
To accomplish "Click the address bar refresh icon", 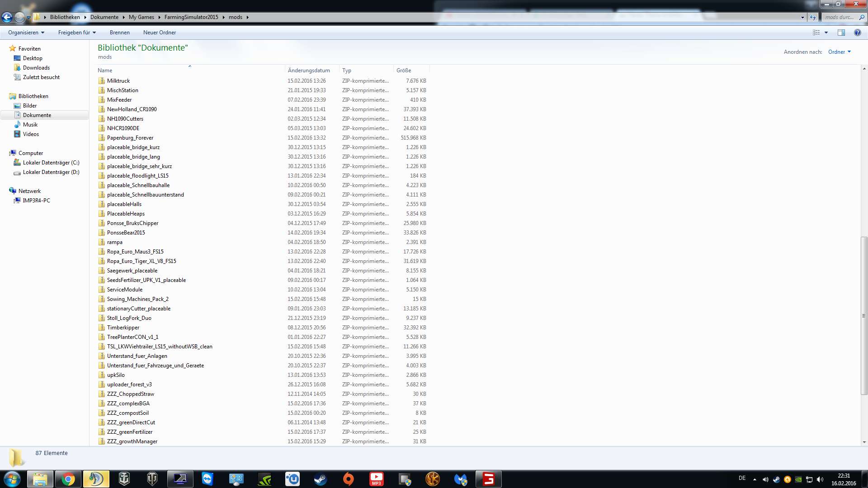I will [x=813, y=17].
